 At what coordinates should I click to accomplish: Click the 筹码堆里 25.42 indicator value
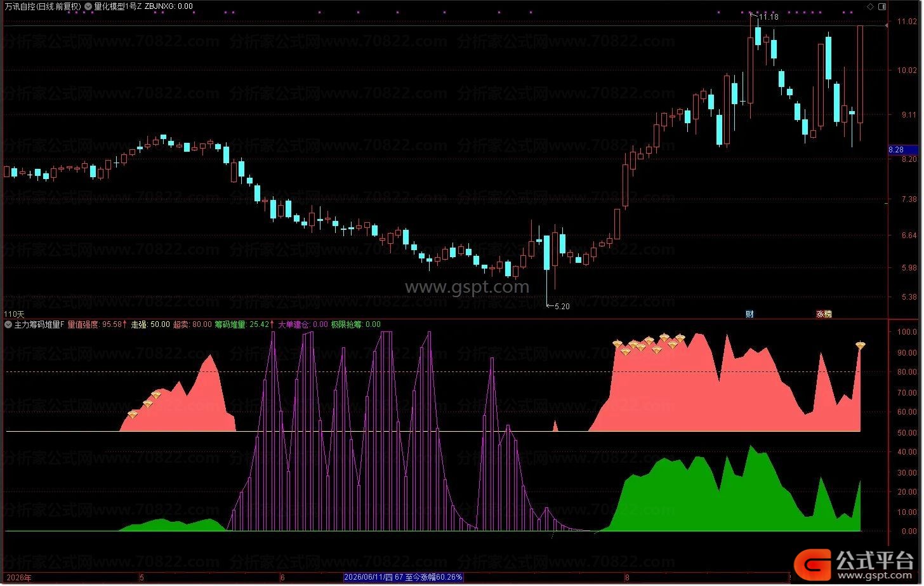coord(244,324)
